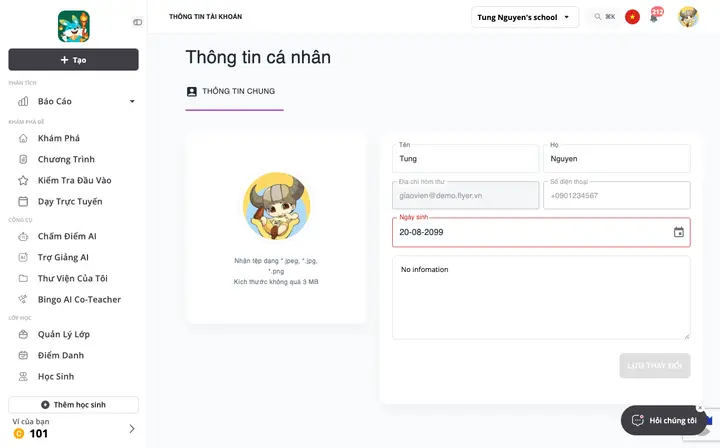720x448 pixels.
Task: Focus the Tên input field containing Tung
Action: coord(465,159)
